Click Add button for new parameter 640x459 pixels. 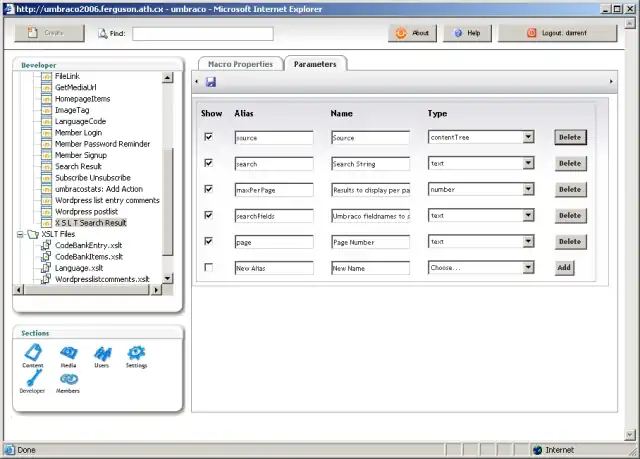pyautogui.click(x=564, y=267)
